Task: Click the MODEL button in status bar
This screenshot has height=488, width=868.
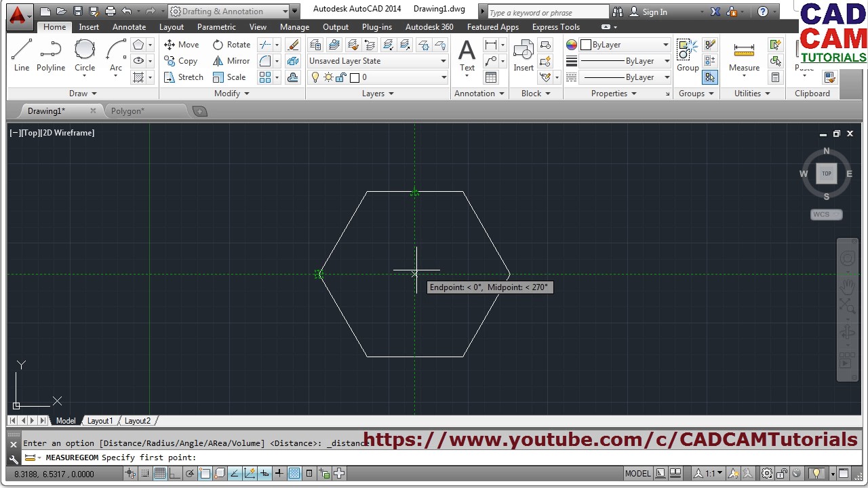Action: tap(637, 474)
